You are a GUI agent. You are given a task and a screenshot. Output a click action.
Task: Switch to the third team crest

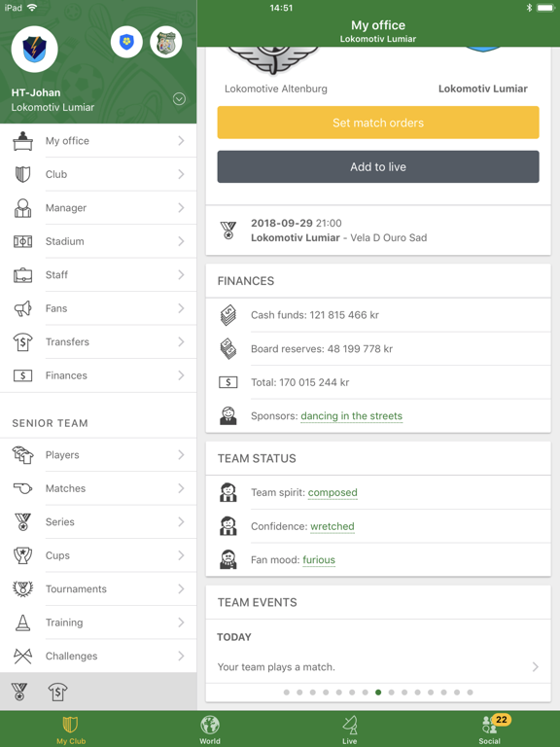point(165,42)
